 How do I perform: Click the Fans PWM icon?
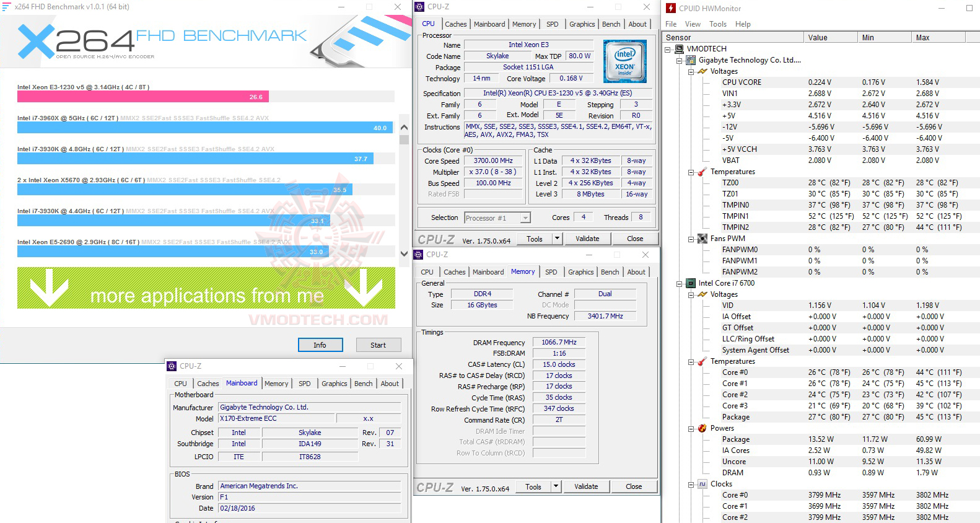(702, 239)
